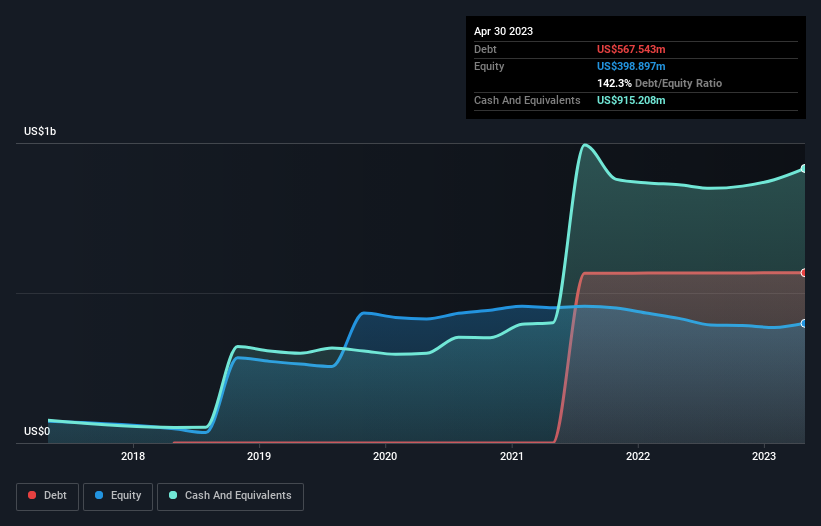Click the tooltip Debt row label

click(x=485, y=49)
